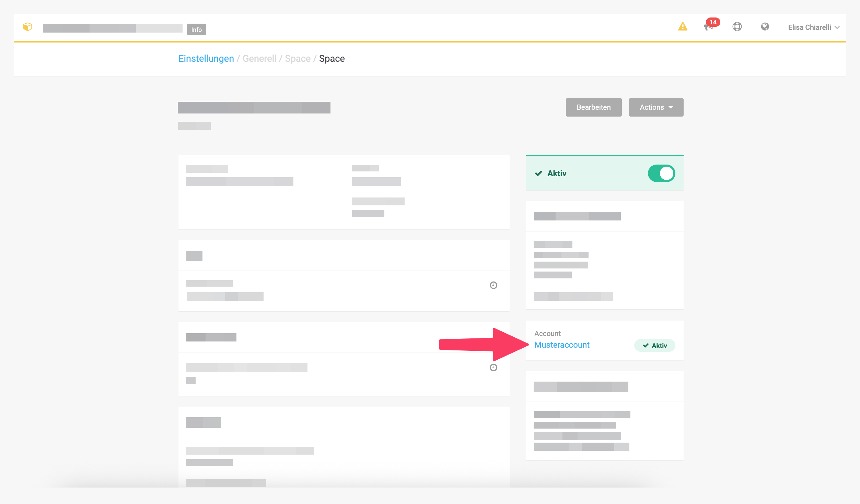Click the lifebuoy support icon
Image resolution: width=860 pixels, height=504 pixels.
(x=737, y=27)
